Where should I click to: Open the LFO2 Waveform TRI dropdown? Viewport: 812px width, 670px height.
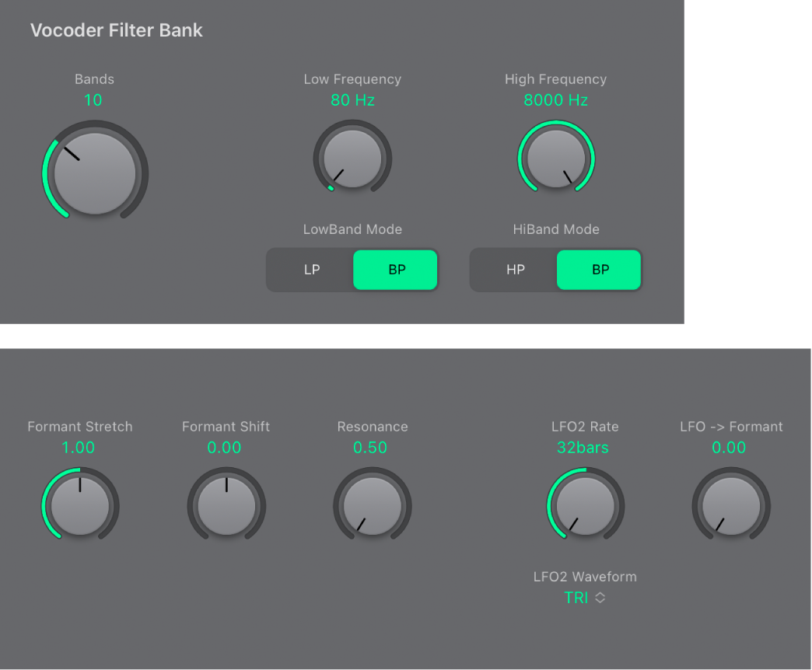coord(584,598)
